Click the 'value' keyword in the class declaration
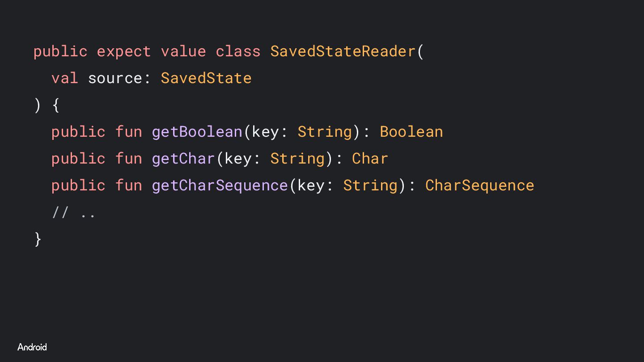This screenshot has height=362, width=644. coord(183,51)
